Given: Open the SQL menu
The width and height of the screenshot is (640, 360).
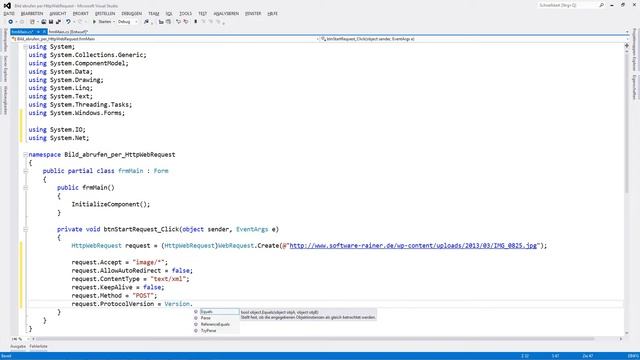Looking at the screenshot, I should point(169,13).
